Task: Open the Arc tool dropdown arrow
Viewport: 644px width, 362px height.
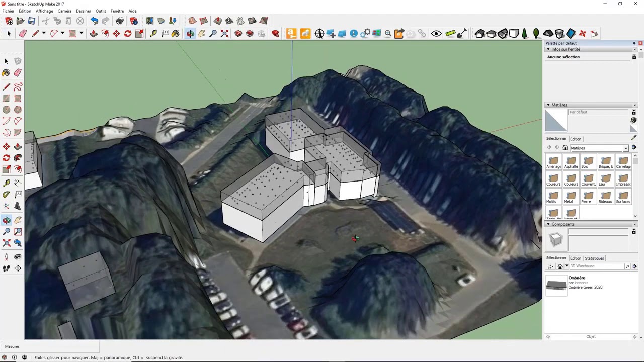Action: tap(62, 34)
